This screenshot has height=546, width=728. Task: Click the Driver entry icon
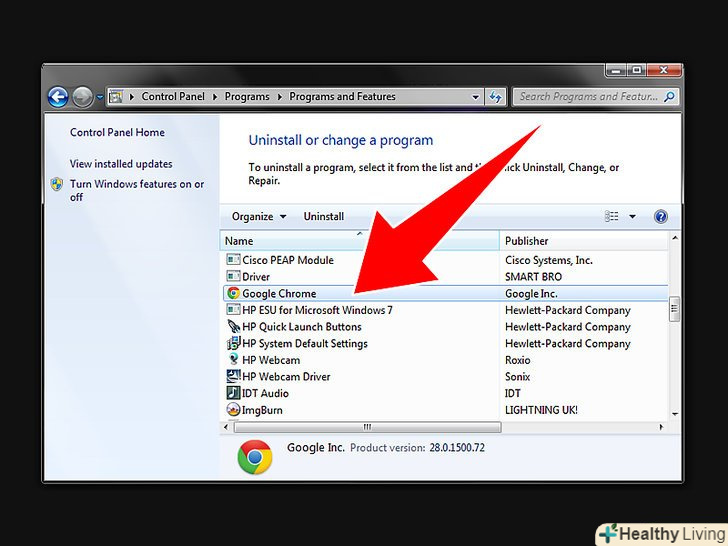233,276
